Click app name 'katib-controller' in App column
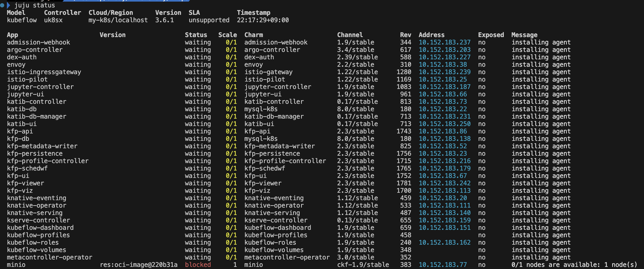 tap(37, 102)
